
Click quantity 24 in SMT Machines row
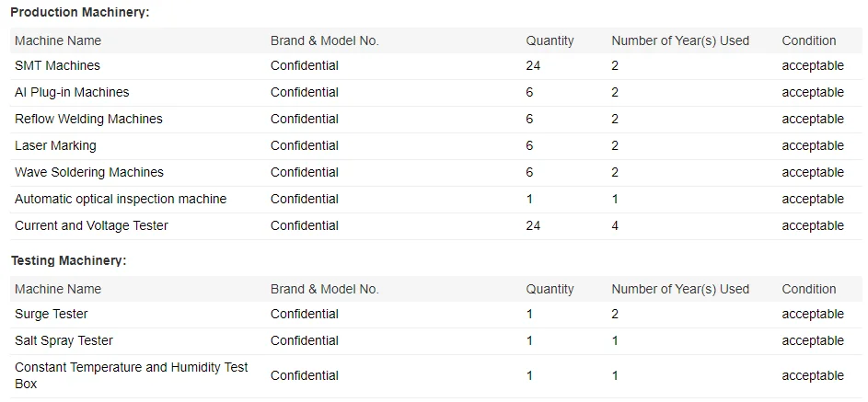[533, 65]
